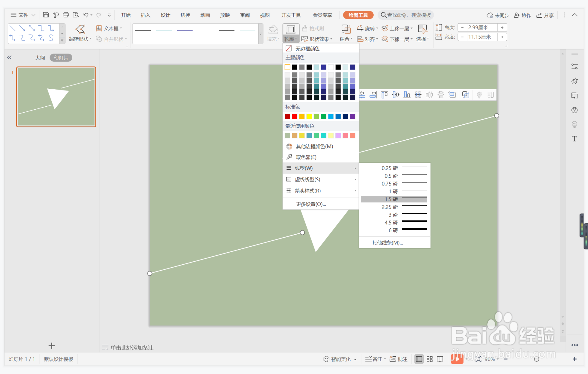Image resolution: width=588 pixels, height=374 pixels.
Task: Pick the red standard color swatch
Action: pos(295,116)
